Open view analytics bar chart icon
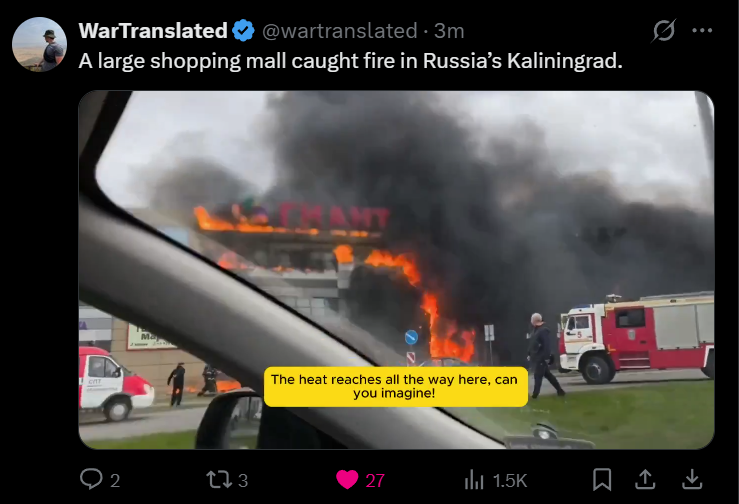739x504 pixels. pos(474,480)
